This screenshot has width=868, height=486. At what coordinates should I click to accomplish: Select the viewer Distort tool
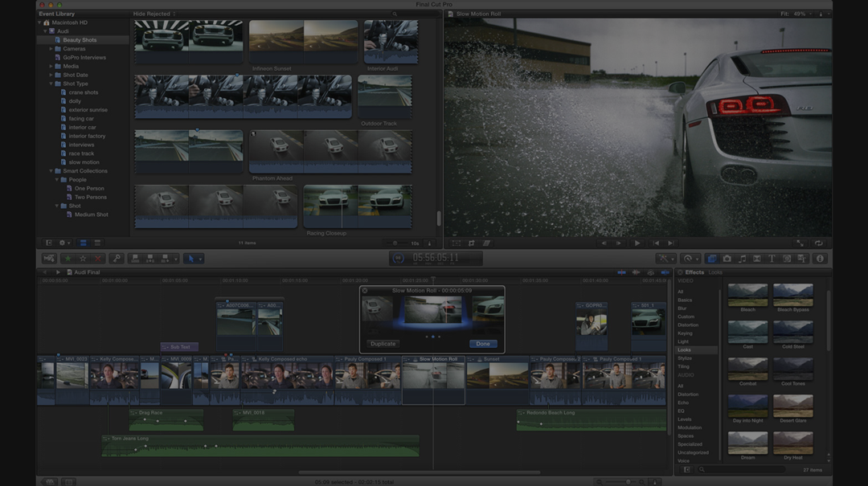486,243
